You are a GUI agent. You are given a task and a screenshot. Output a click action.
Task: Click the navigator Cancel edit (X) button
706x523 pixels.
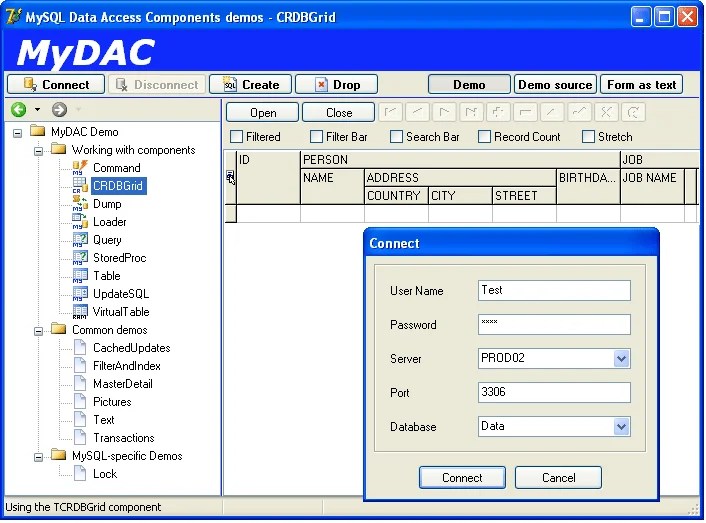(x=606, y=113)
